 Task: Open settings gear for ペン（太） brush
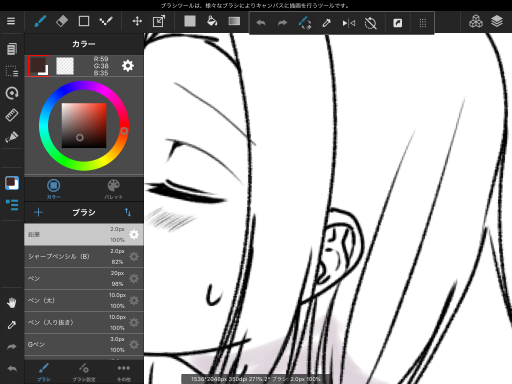[x=134, y=300]
